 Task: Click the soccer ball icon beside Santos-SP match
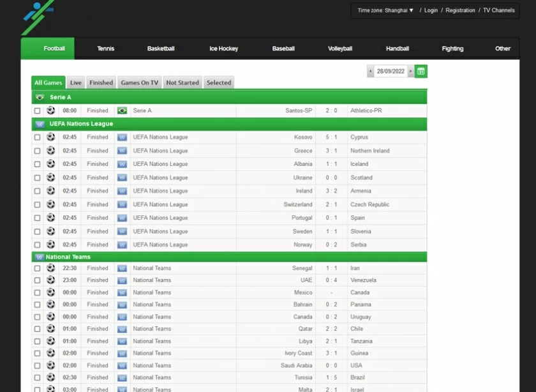pos(50,110)
